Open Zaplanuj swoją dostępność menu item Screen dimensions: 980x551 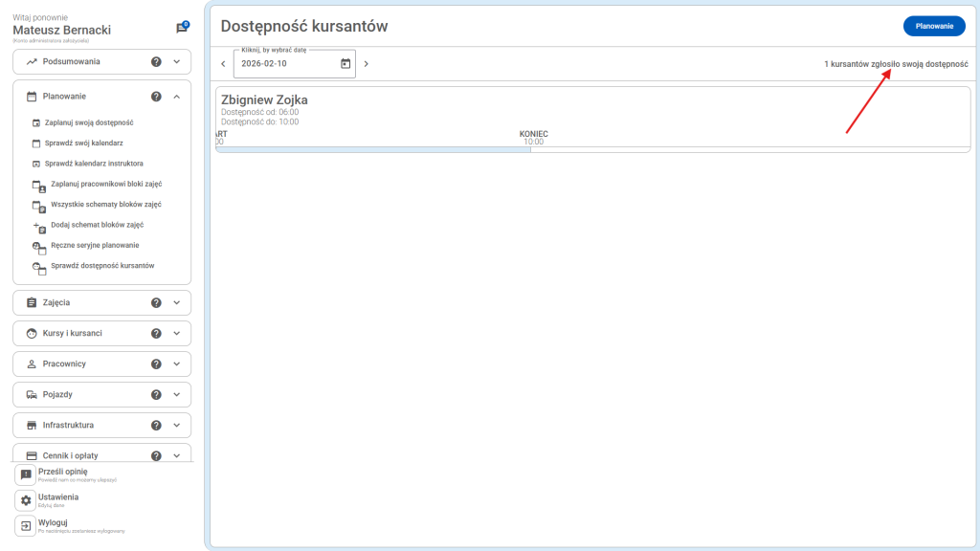88,122
